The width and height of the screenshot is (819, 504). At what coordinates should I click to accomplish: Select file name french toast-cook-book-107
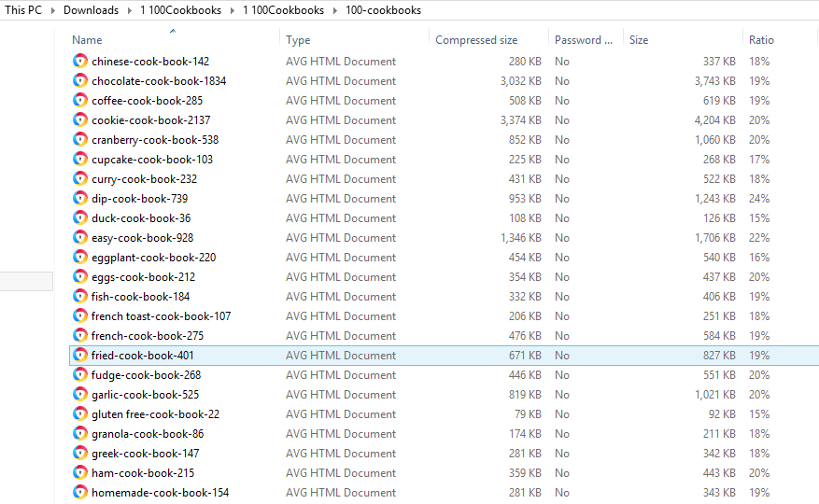[x=161, y=316]
